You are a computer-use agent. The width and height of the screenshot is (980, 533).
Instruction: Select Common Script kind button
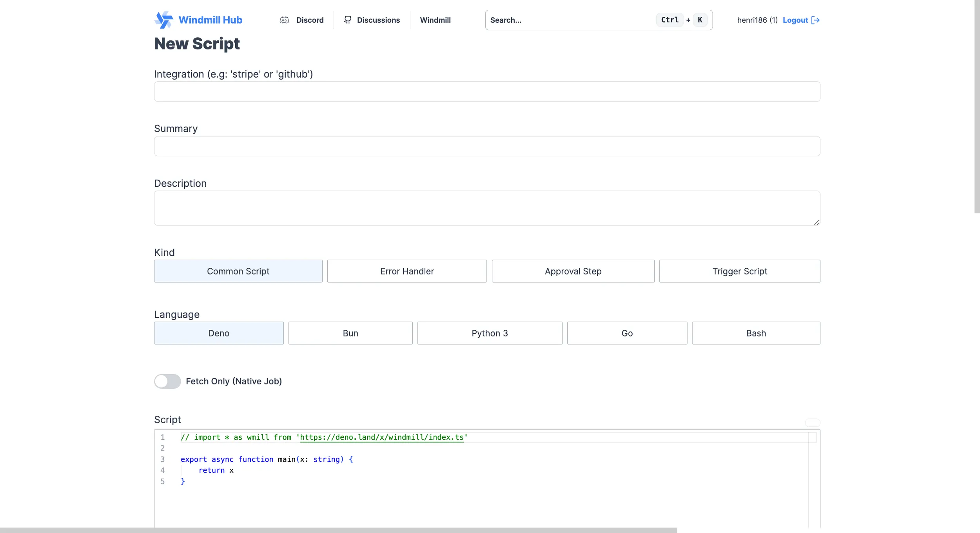pos(238,271)
